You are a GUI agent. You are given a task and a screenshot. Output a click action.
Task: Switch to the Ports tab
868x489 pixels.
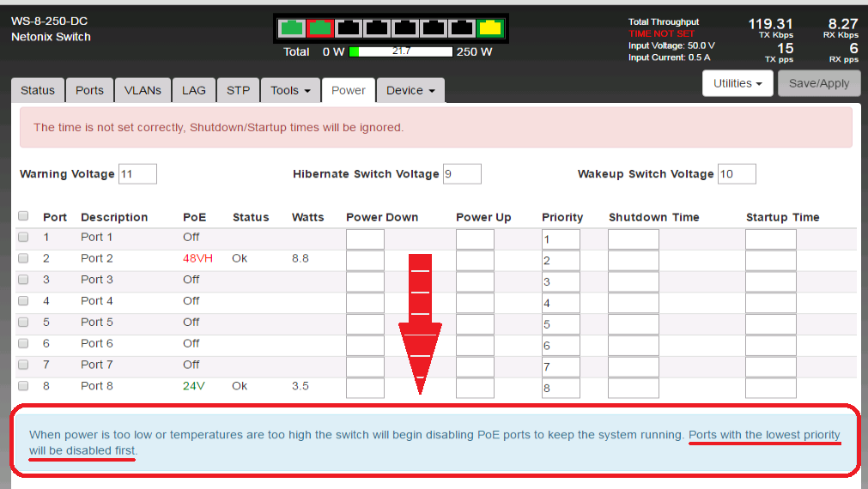point(89,90)
